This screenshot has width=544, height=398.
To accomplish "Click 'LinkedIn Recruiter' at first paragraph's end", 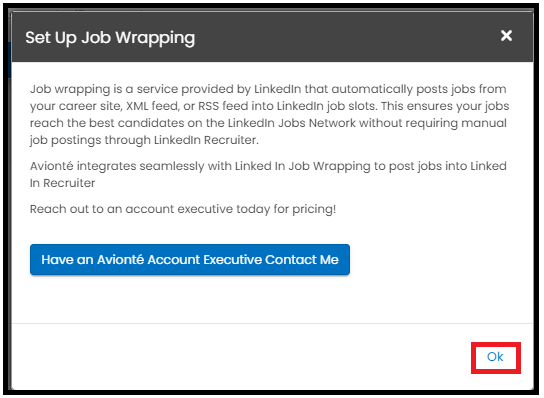I will 206,140.
